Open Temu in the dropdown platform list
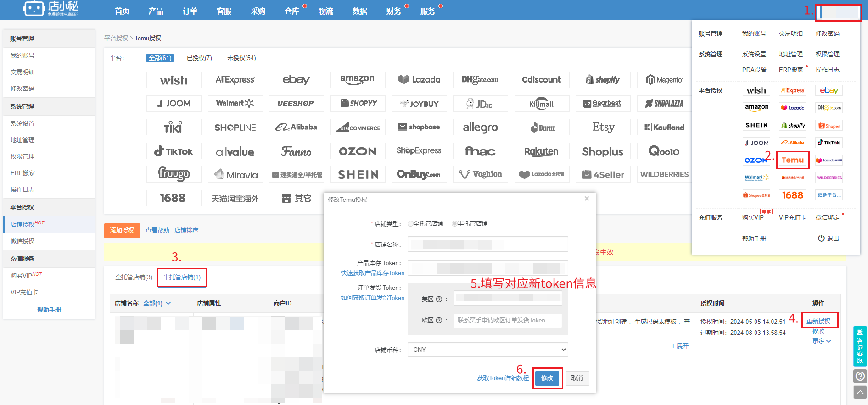 [x=793, y=160]
